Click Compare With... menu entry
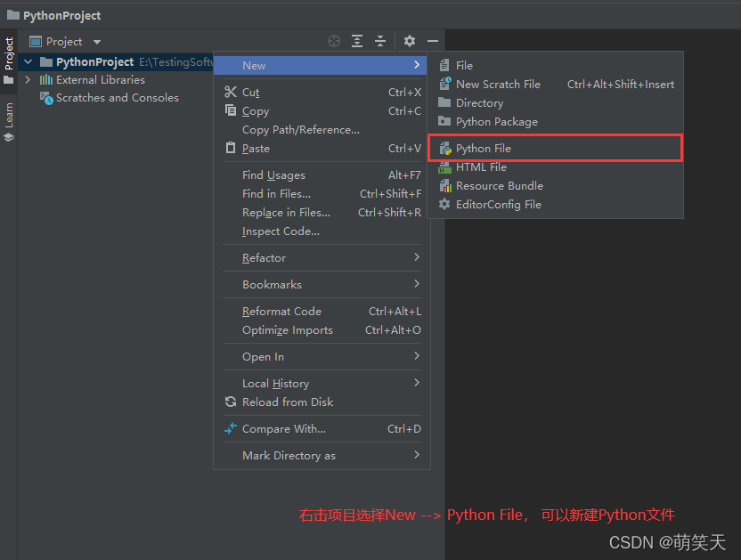Screen dimensions: 741x560 283,429
